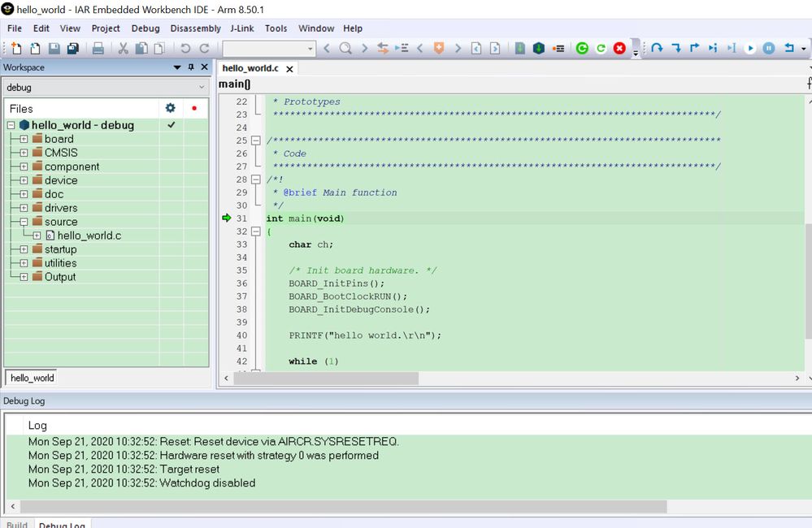
Task: Toggle code fold at line 25
Action: (x=255, y=141)
